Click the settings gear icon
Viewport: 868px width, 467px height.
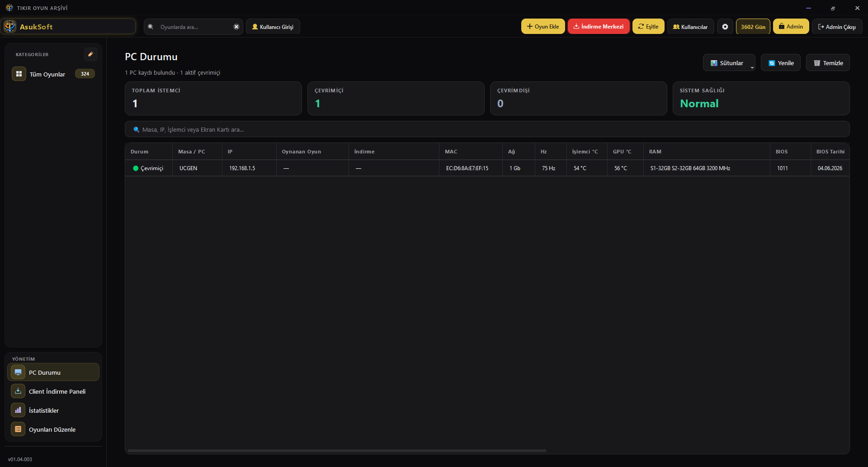pyautogui.click(x=725, y=27)
